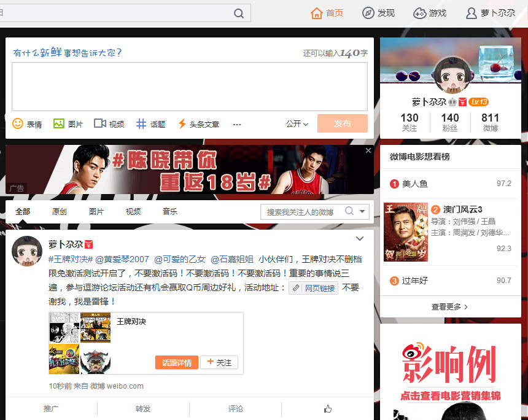
Task: Open the 游戏 gamepad icon
Action: [x=419, y=13]
